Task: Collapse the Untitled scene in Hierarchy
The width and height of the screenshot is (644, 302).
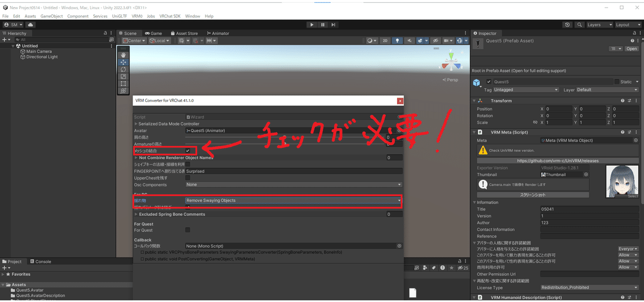Action: pos(13,46)
